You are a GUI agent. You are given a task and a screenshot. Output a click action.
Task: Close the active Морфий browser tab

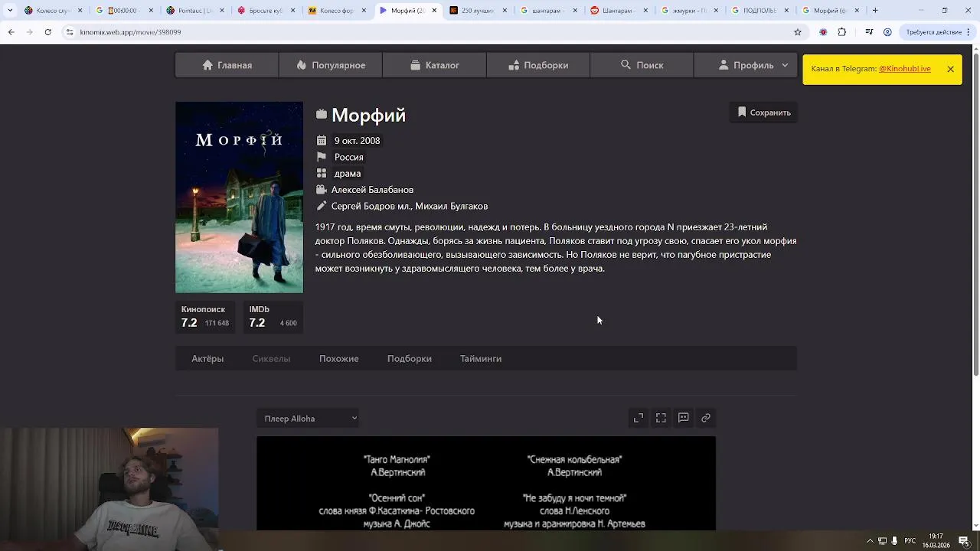[x=435, y=11]
